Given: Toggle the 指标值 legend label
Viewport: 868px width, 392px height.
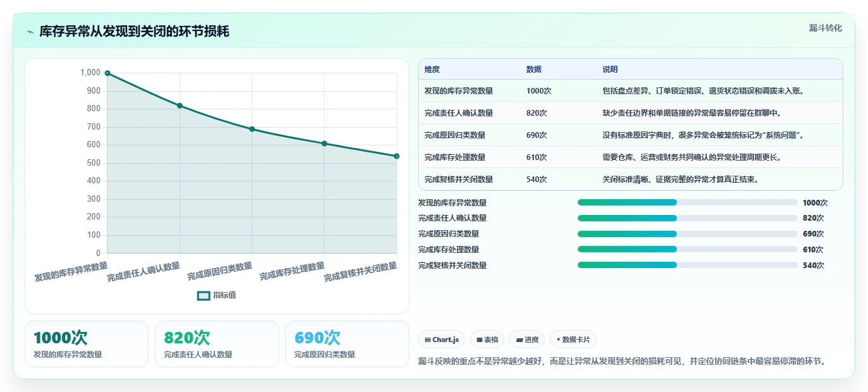Looking at the screenshot, I should [x=225, y=295].
